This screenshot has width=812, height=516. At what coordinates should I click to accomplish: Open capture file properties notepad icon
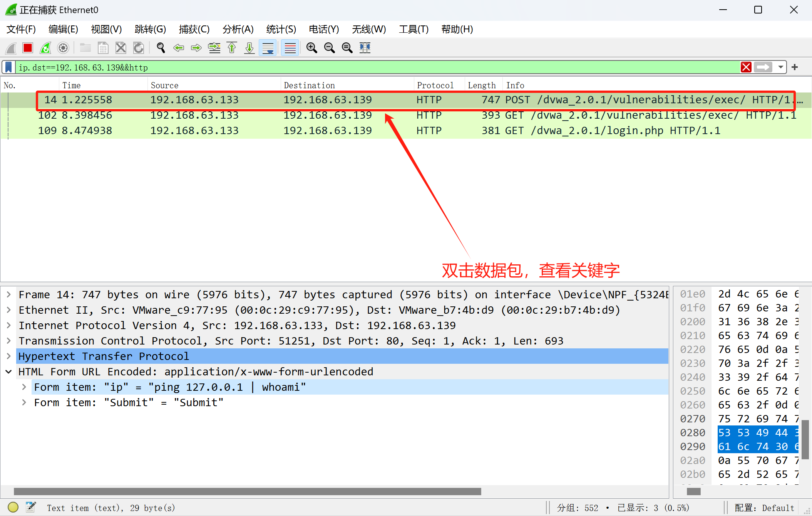[x=31, y=507]
